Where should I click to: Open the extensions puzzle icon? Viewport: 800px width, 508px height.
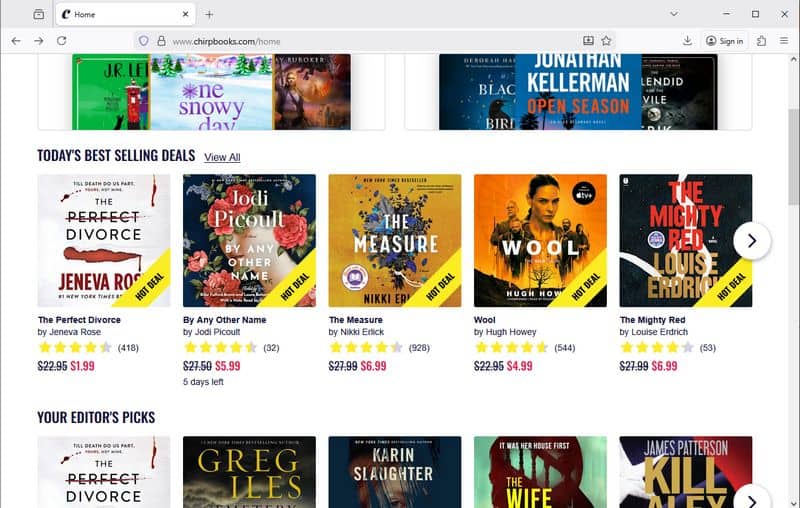click(761, 41)
